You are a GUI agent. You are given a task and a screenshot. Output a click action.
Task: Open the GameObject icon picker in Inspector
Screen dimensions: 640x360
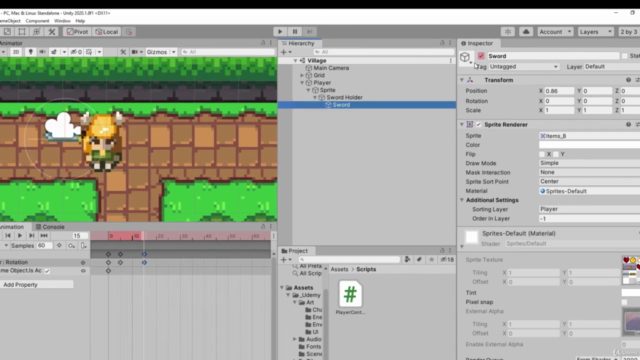point(465,58)
